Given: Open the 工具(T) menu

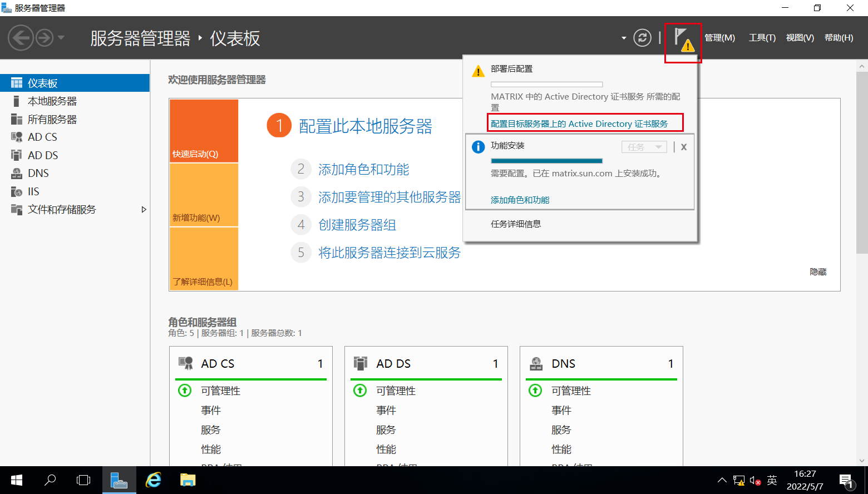Looking at the screenshot, I should coord(762,38).
